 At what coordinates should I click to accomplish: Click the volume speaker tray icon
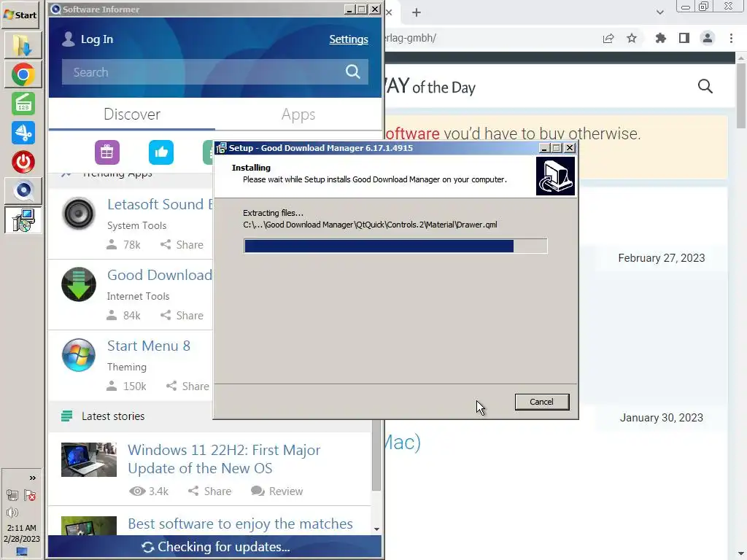[x=12, y=513]
